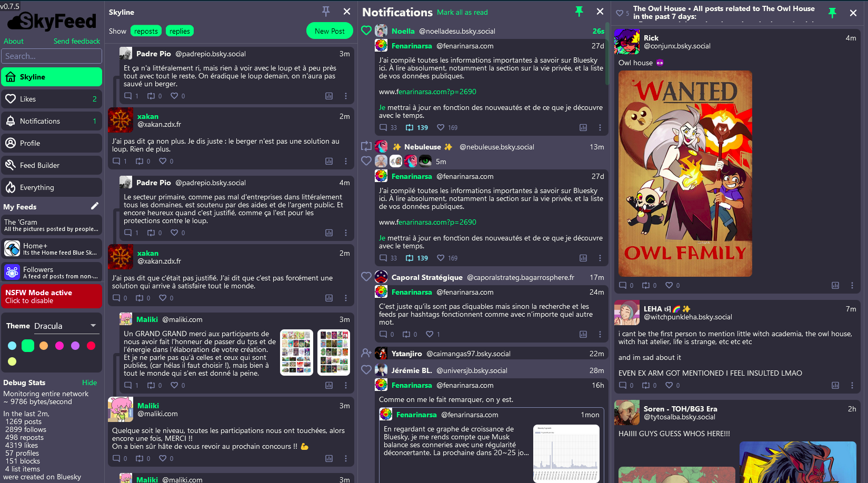Screen dimensions: 868x483
Task: Open the About link
Action: click(x=14, y=41)
